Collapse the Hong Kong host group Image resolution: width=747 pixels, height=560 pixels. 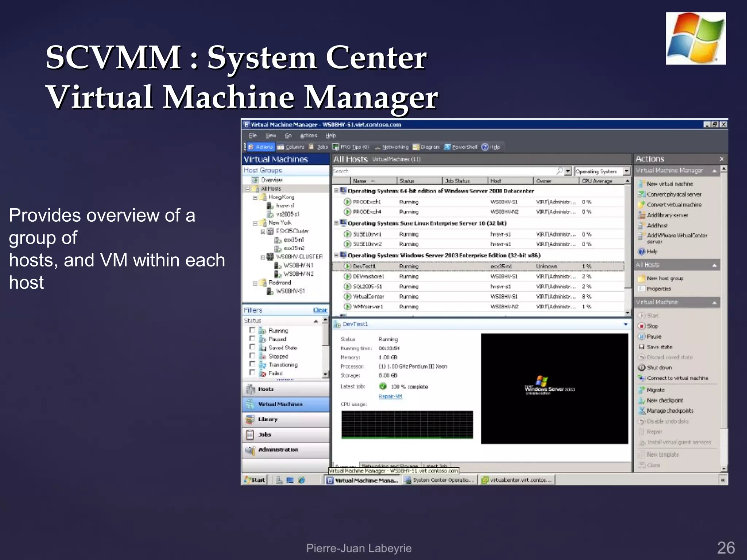[x=255, y=197]
